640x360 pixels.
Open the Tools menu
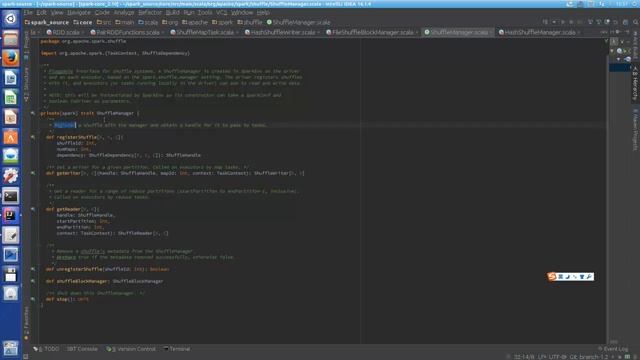point(205,13)
